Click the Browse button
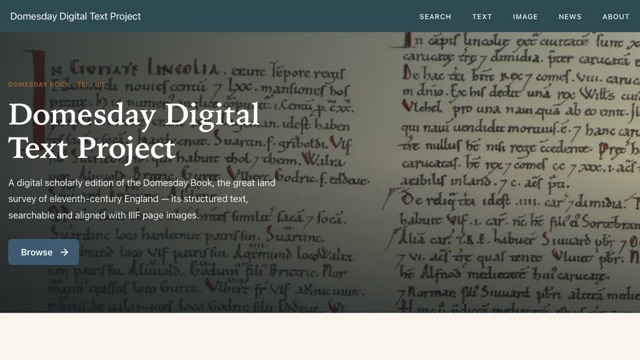 (44, 252)
